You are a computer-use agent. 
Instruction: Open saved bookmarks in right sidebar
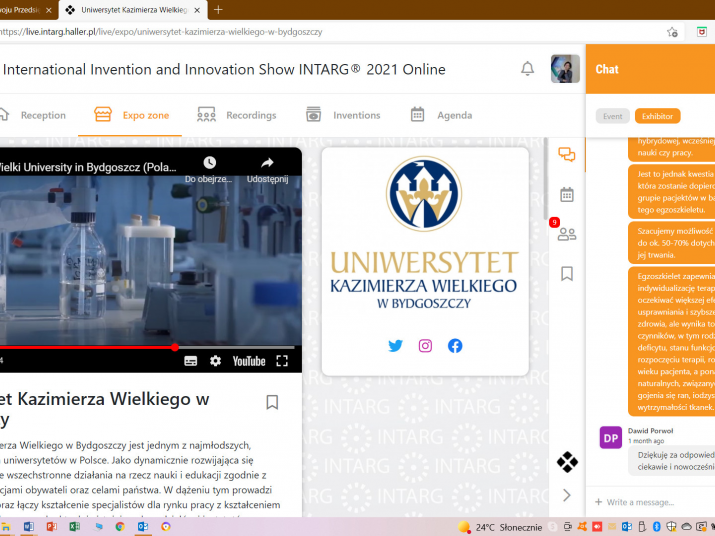[567, 273]
